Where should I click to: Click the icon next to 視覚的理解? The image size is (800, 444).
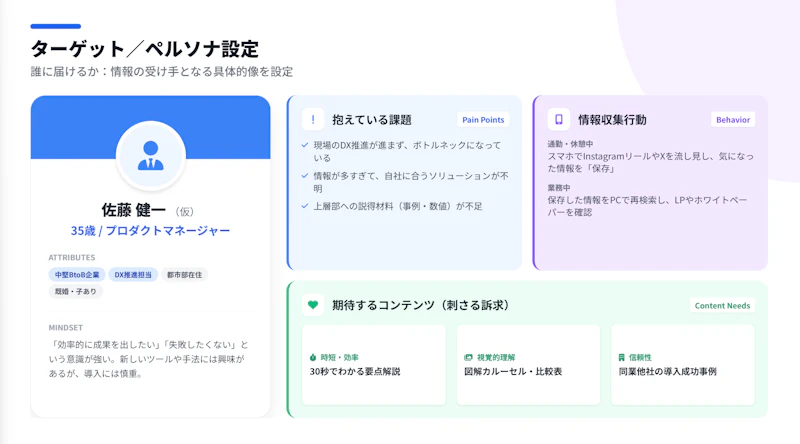pyautogui.click(x=468, y=357)
